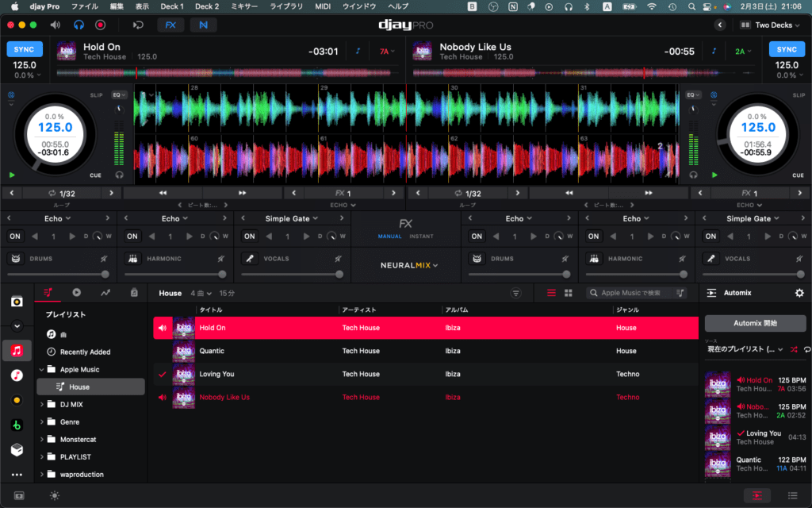Collapse the Apple Music folder

pyautogui.click(x=41, y=370)
